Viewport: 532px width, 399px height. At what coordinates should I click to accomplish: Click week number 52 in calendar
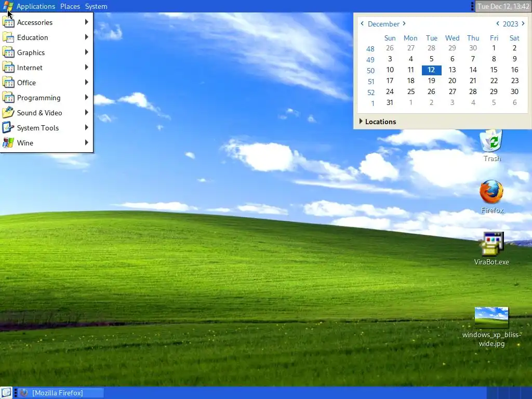370,92
